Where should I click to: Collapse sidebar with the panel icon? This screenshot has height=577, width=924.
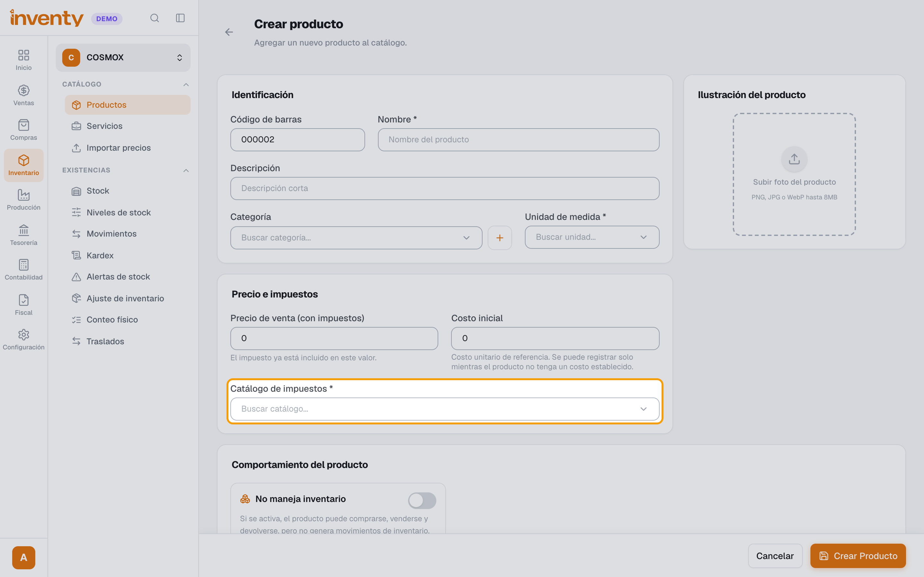180,18
